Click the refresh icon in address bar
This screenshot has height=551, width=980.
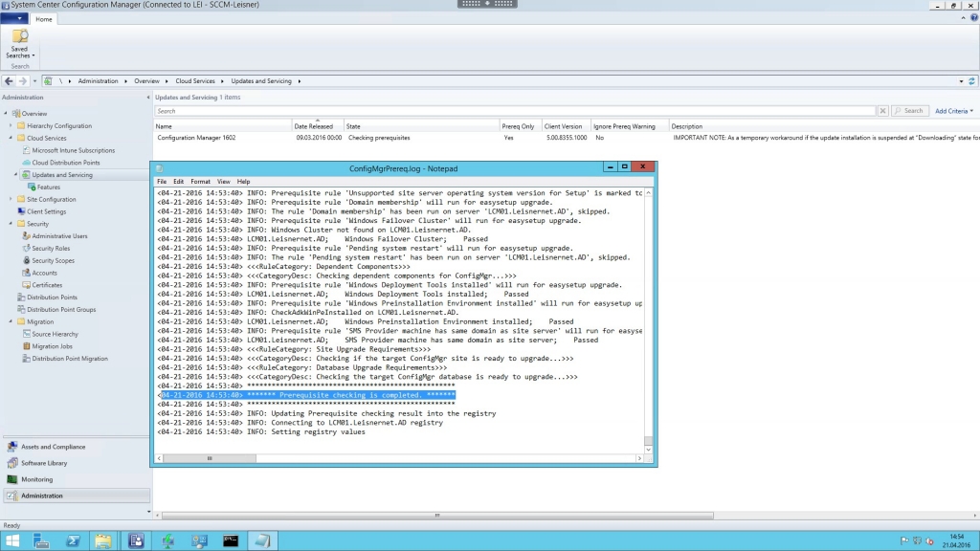[x=971, y=81]
